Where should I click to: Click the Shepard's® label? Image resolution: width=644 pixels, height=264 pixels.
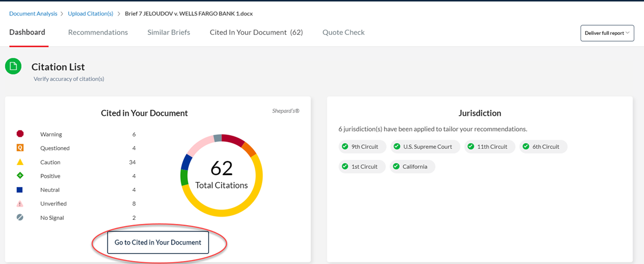click(286, 111)
